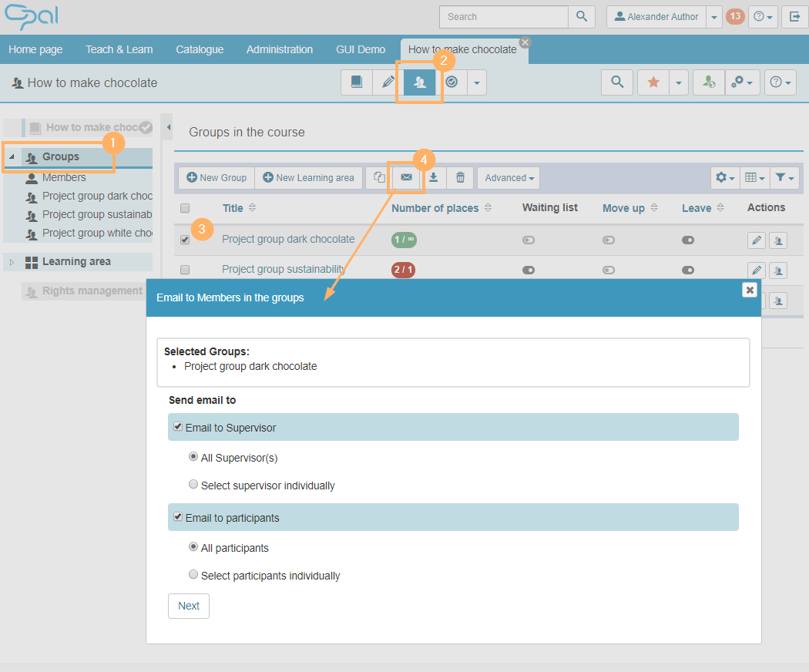This screenshot has height=672, width=809.
Task: Click the star favorite icon
Action: (653, 82)
